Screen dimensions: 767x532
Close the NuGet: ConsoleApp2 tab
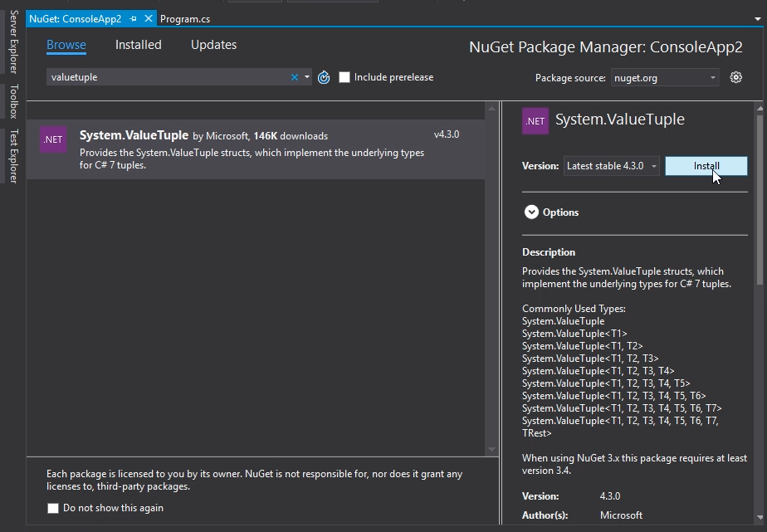(x=149, y=18)
